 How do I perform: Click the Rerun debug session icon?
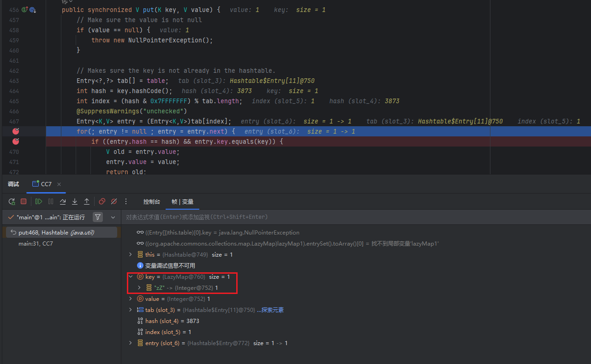[12, 201]
